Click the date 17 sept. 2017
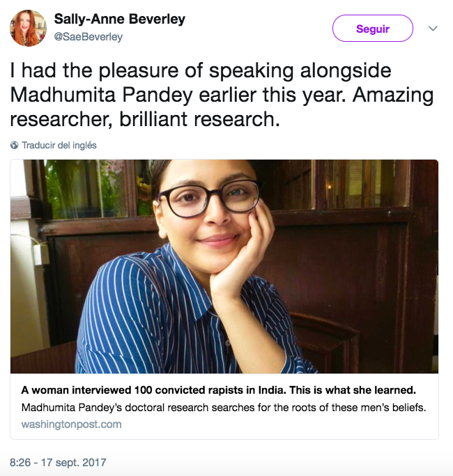Image resolution: width=453 pixels, height=476 pixels. pyautogui.click(x=75, y=462)
